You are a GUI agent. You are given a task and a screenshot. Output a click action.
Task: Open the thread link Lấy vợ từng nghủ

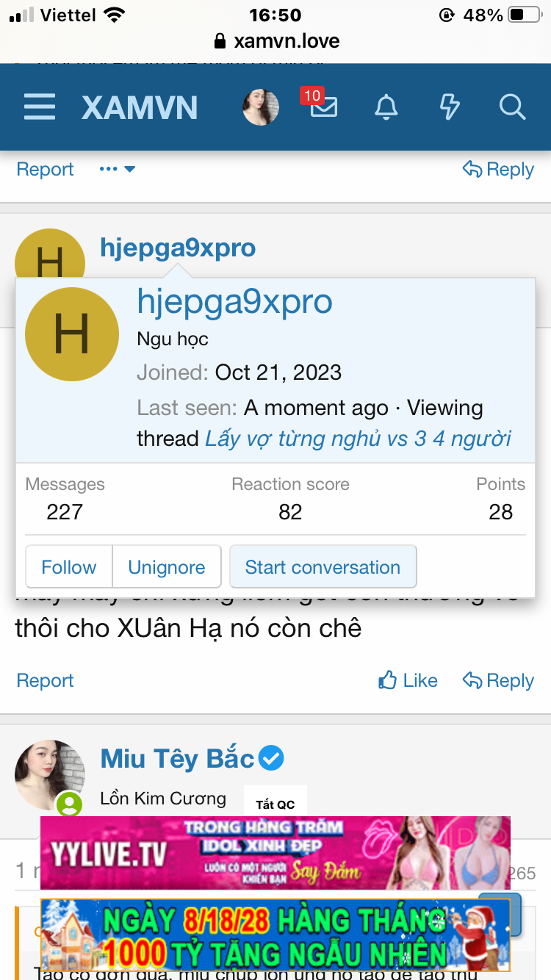point(358,439)
